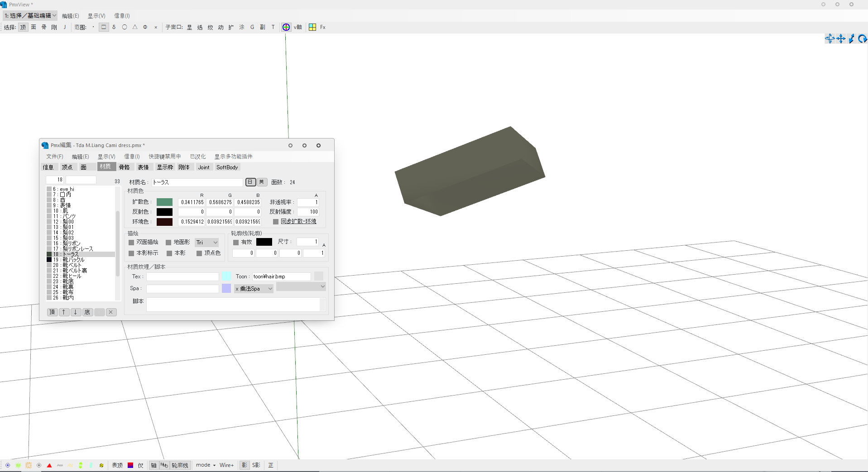Toggle the red triangle display icon

pos(49,465)
